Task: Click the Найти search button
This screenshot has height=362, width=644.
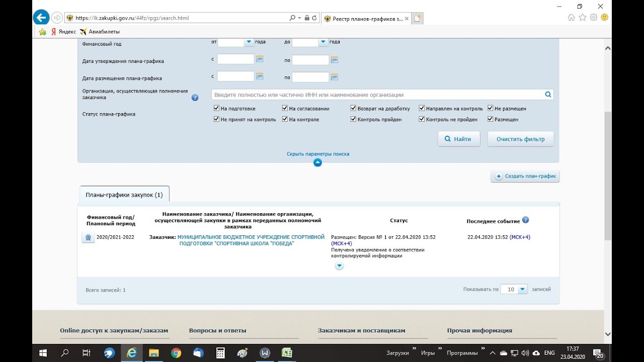Action: [x=459, y=139]
